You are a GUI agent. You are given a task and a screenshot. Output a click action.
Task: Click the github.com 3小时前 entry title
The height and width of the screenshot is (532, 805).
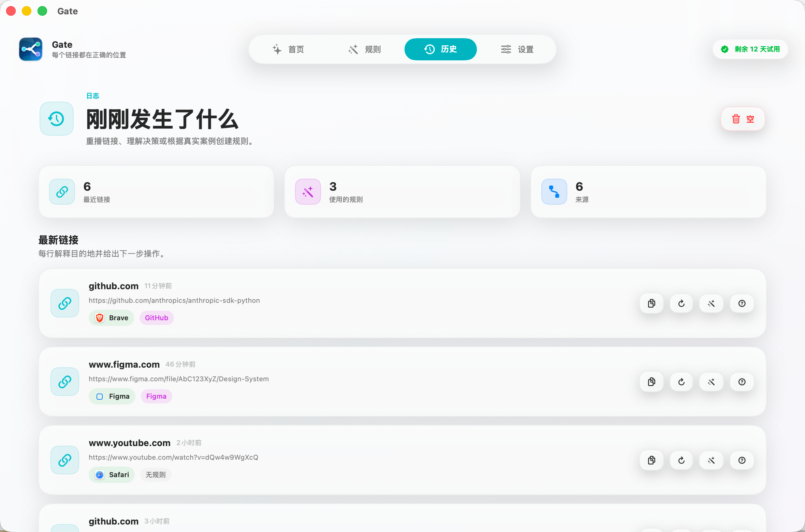(114, 521)
